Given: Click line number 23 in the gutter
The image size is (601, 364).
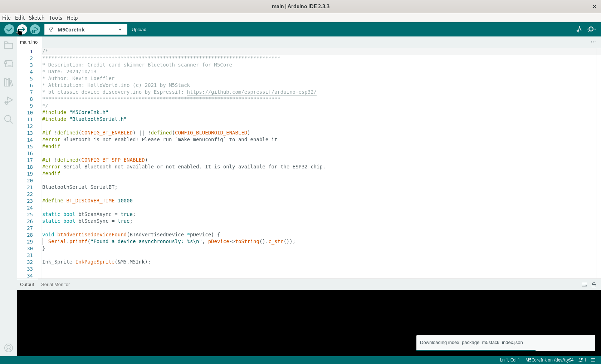Looking at the screenshot, I should [30, 201].
